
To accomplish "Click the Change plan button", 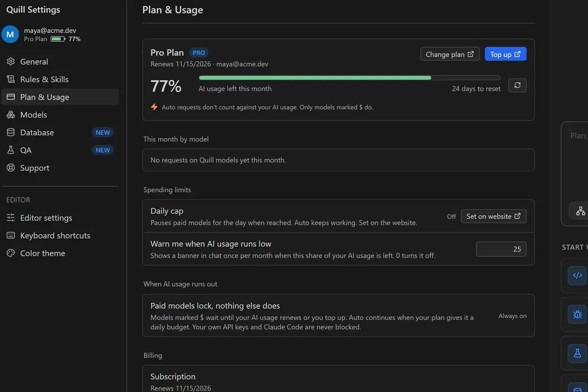I will pyautogui.click(x=450, y=54).
